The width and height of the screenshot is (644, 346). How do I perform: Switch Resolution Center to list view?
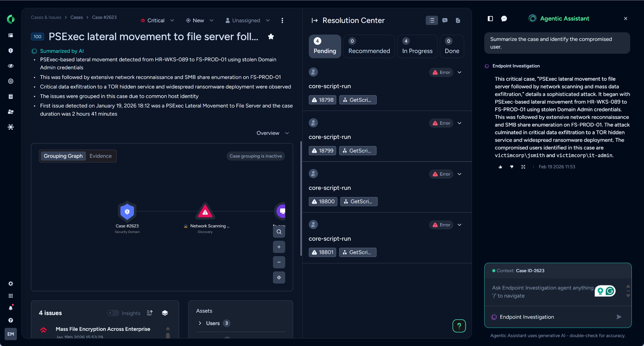click(432, 20)
